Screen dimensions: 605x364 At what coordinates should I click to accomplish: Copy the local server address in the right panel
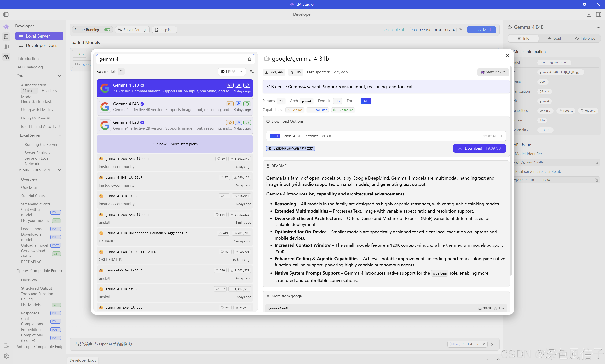(596, 180)
